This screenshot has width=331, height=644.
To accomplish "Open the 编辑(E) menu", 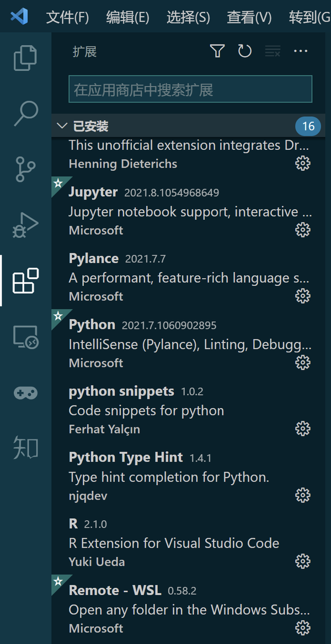I will pyautogui.click(x=128, y=17).
